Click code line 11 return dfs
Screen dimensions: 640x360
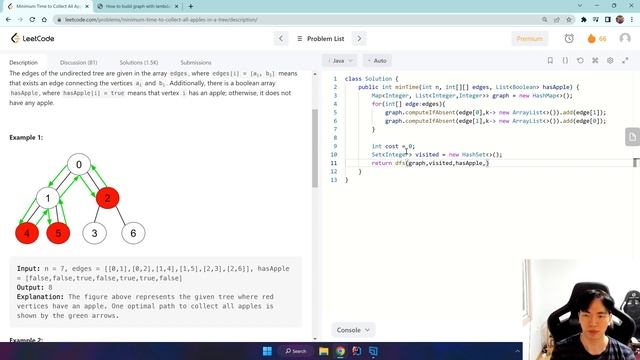(x=430, y=163)
